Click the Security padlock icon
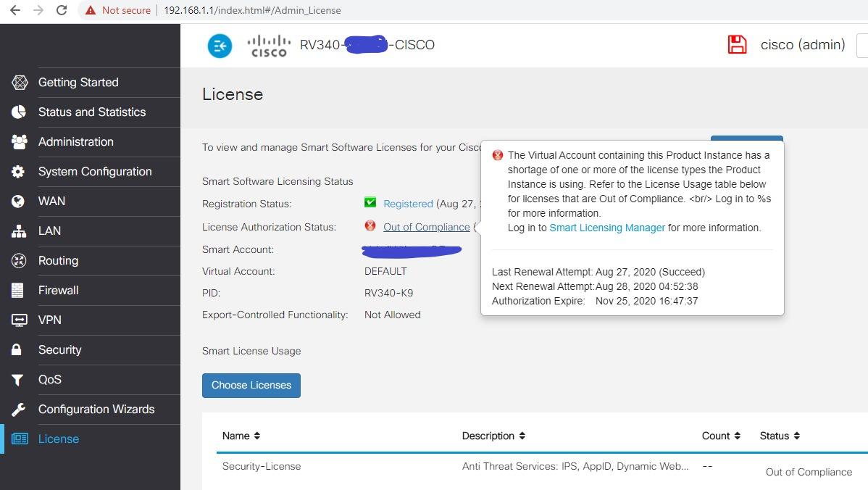Viewport: 868px width, 490px height. pos(20,349)
